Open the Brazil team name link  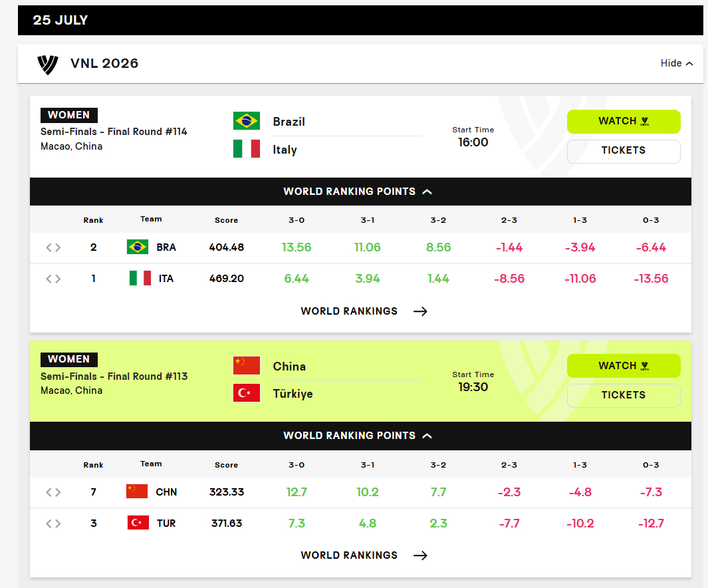[x=289, y=122]
